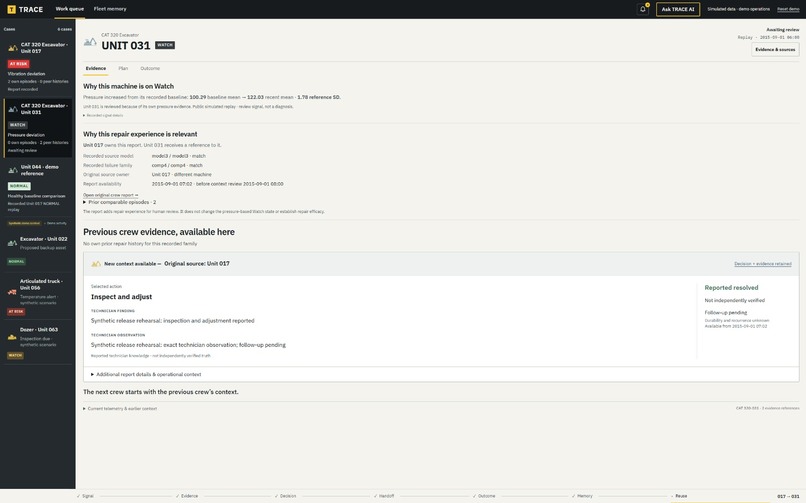Open the notifications bell
Viewport: 806px width, 503px height.
643,9
